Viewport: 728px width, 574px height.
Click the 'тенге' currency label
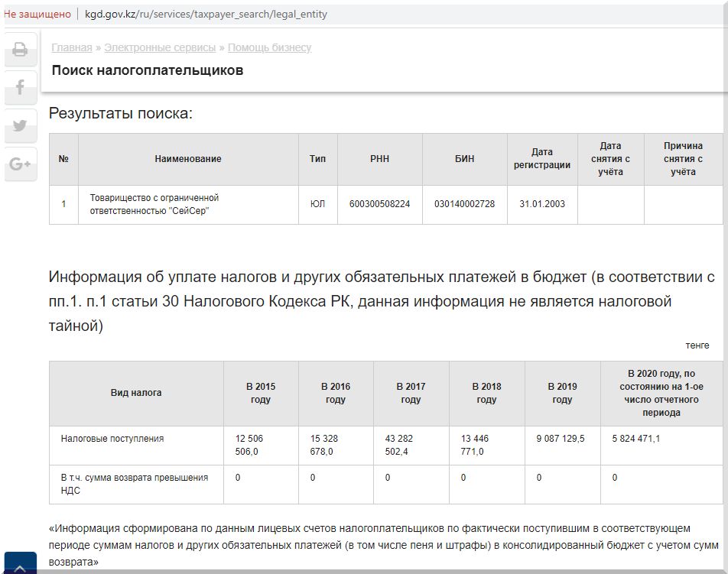click(x=697, y=345)
